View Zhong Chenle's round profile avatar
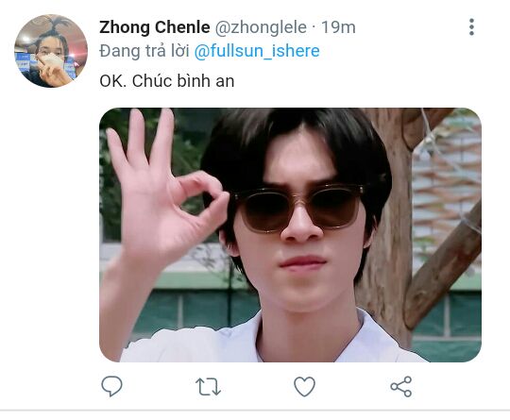 click(51, 51)
